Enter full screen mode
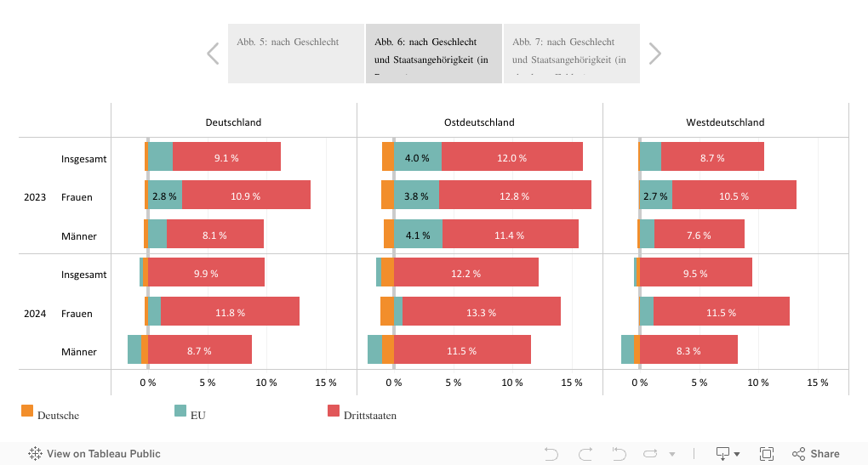Viewport: 868px width, 465px height. coord(766,454)
